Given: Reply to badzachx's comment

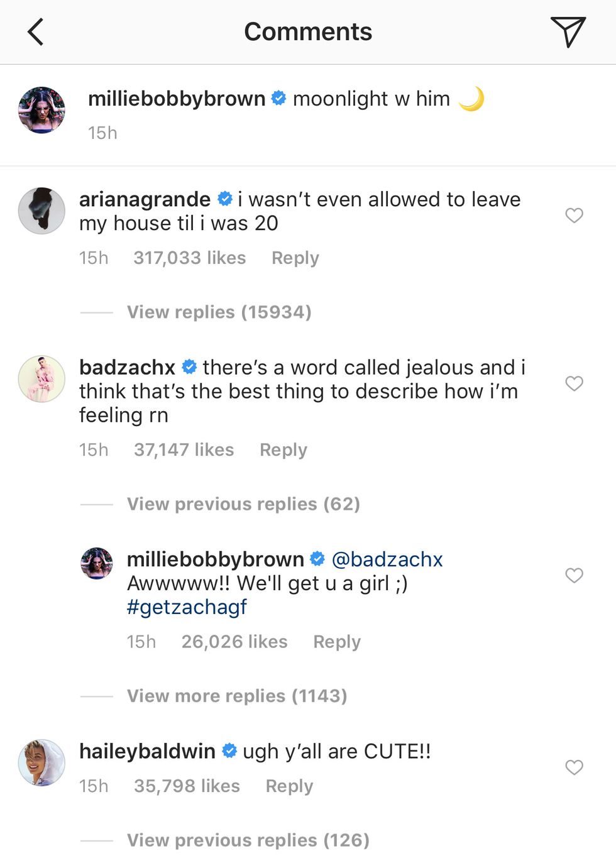Looking at the screenshot, I should [283, 450].
